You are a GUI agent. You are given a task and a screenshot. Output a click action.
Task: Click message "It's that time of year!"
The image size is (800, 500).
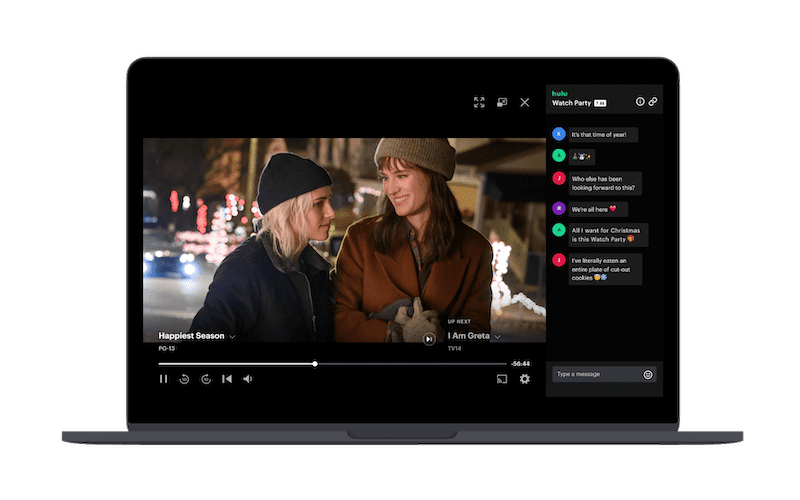603,135
